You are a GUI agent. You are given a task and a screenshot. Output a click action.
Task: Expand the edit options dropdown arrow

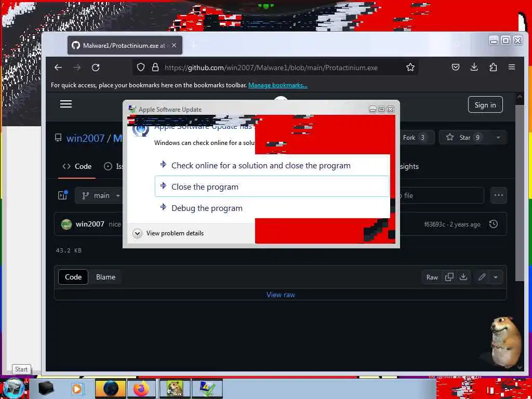[x=496, y=277]
